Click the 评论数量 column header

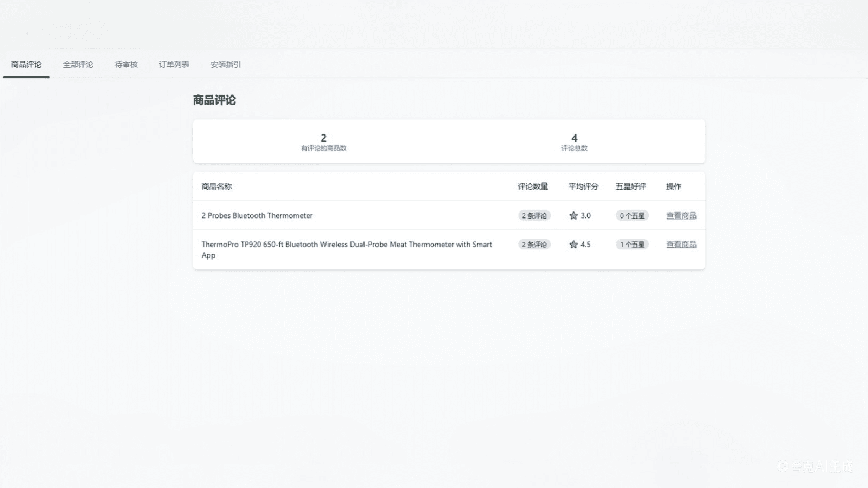533,187
